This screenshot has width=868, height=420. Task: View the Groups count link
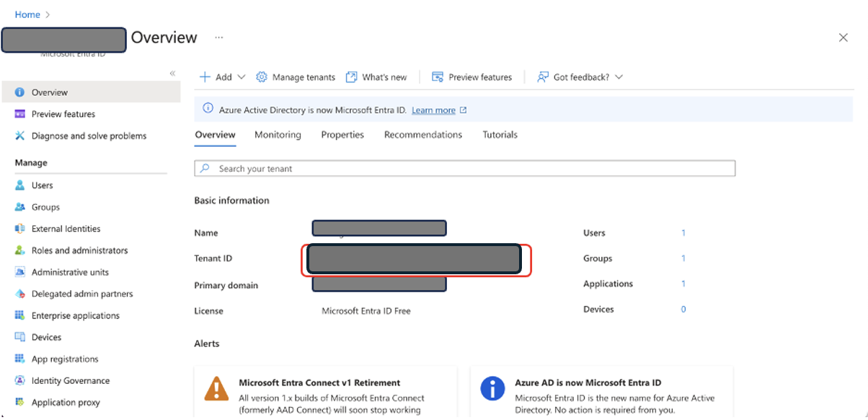(683, 258)
